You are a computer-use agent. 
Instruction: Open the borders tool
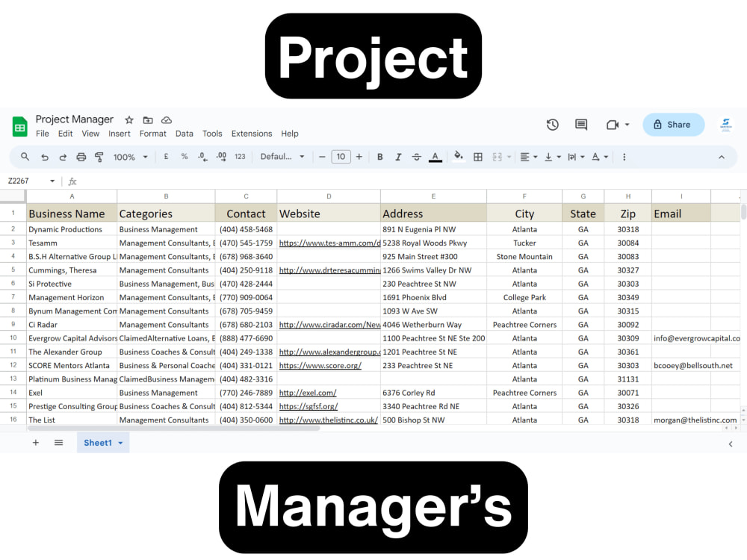pos(478,157)
